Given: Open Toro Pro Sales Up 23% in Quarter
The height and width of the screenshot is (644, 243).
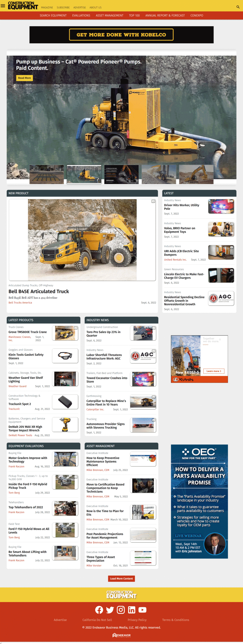Looking at the screenshot, I should (x=103, y=334).
